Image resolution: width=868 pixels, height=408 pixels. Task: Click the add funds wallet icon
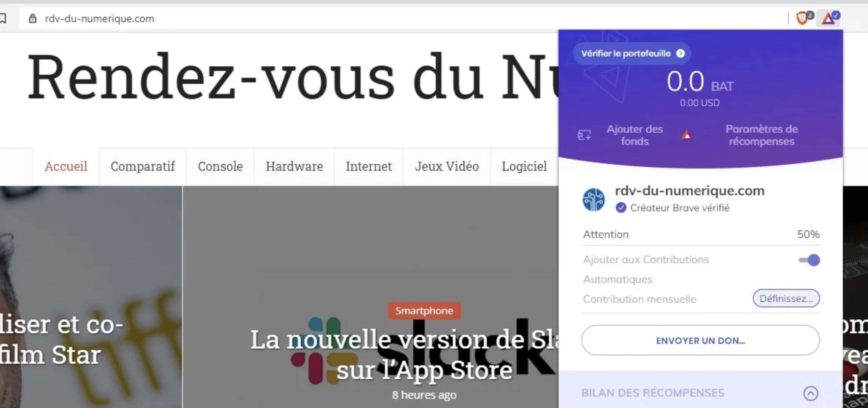[x=584, y=135]
